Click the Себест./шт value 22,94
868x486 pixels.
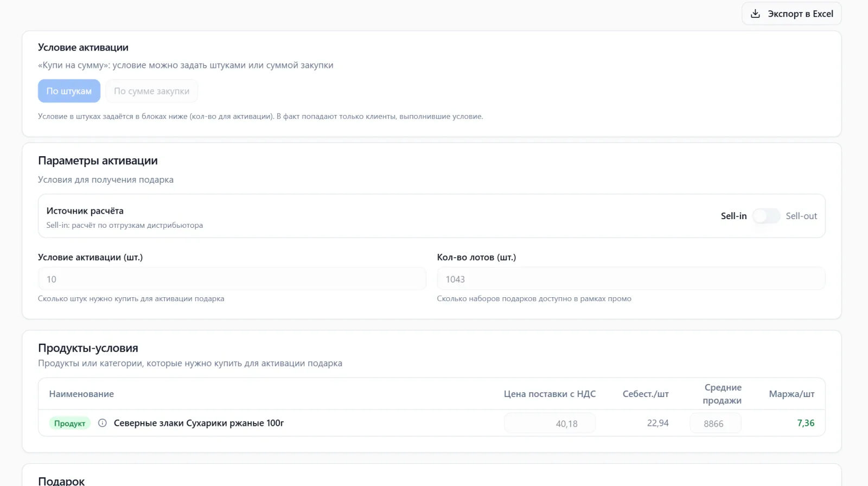click(658, 423)
